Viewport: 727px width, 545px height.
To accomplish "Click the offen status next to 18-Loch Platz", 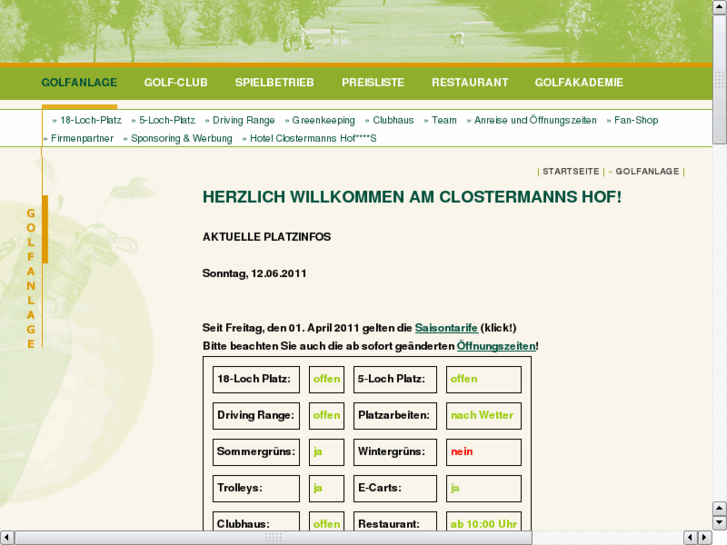I will [x=326, y=379].
